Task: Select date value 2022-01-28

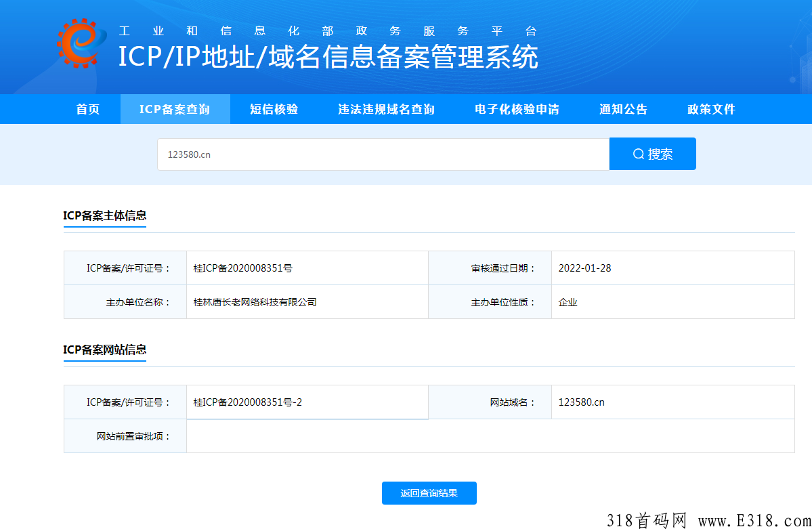Action: point(584,268)
